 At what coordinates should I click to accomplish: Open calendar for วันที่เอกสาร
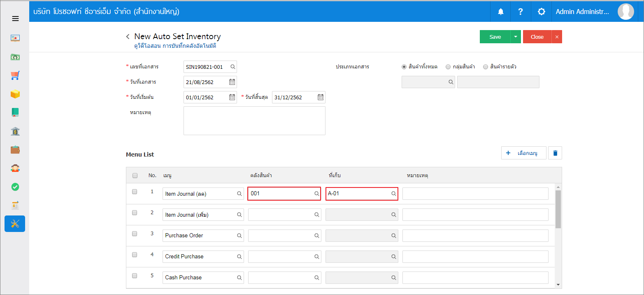point(232,82)
